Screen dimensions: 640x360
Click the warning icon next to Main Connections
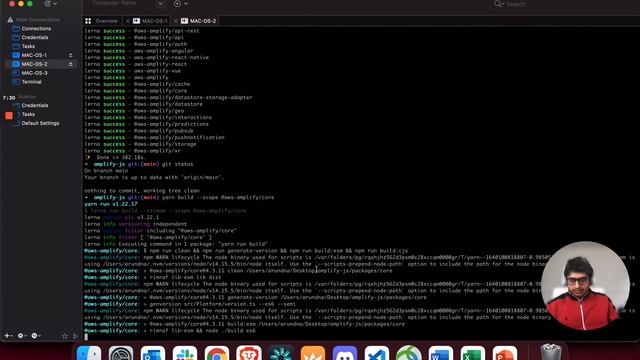click(10, 20)
